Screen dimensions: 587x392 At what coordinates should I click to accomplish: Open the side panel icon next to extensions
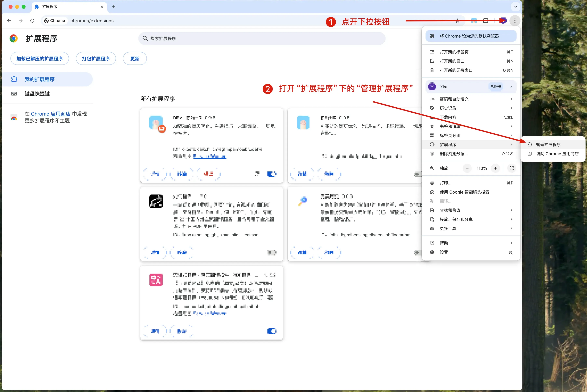(486, 20)
